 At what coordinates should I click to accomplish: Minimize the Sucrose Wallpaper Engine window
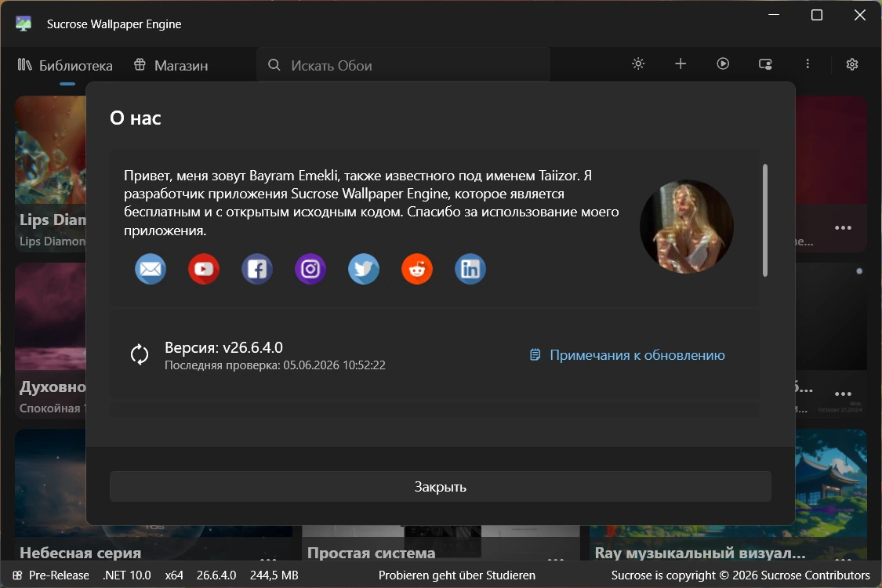[774, 15]
